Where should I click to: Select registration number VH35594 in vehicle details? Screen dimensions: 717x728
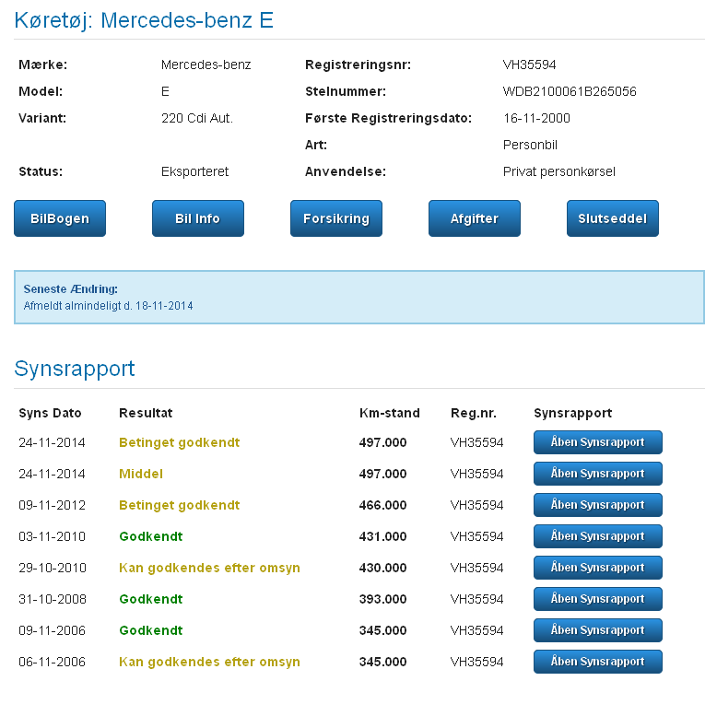pyautogui.click(x=529, y=65)
